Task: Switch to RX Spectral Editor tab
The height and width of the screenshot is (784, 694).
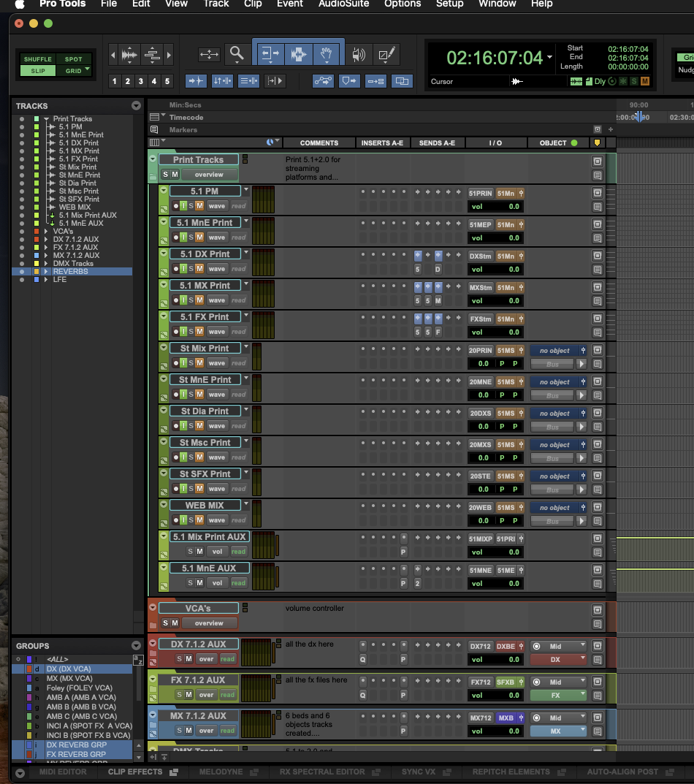Action: tap(322, 772)
